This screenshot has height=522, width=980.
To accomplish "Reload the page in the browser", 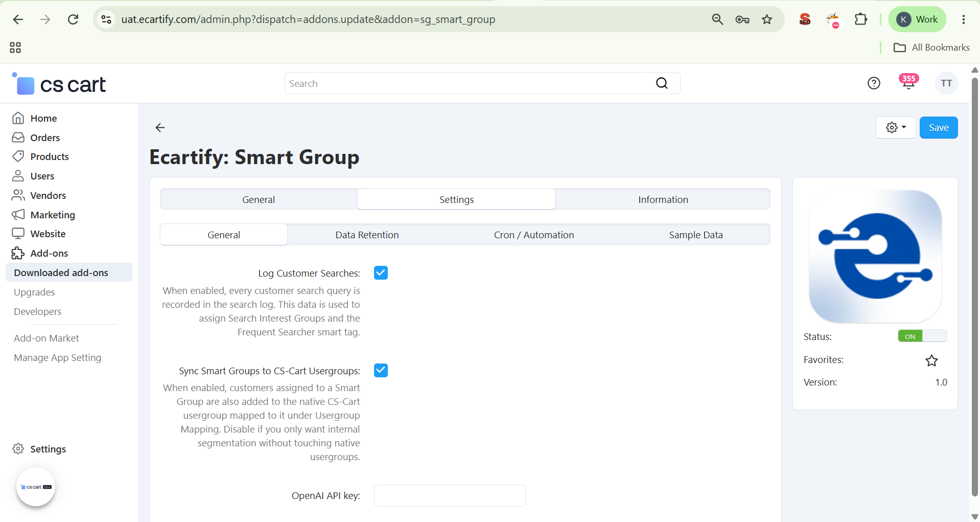I will pyautogui.click(x=73, y=19).
